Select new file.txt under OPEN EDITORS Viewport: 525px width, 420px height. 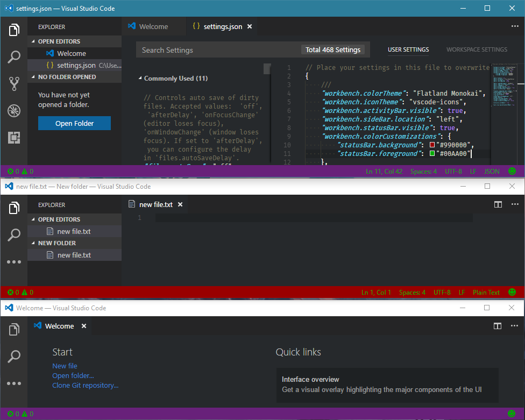[74, 231]
